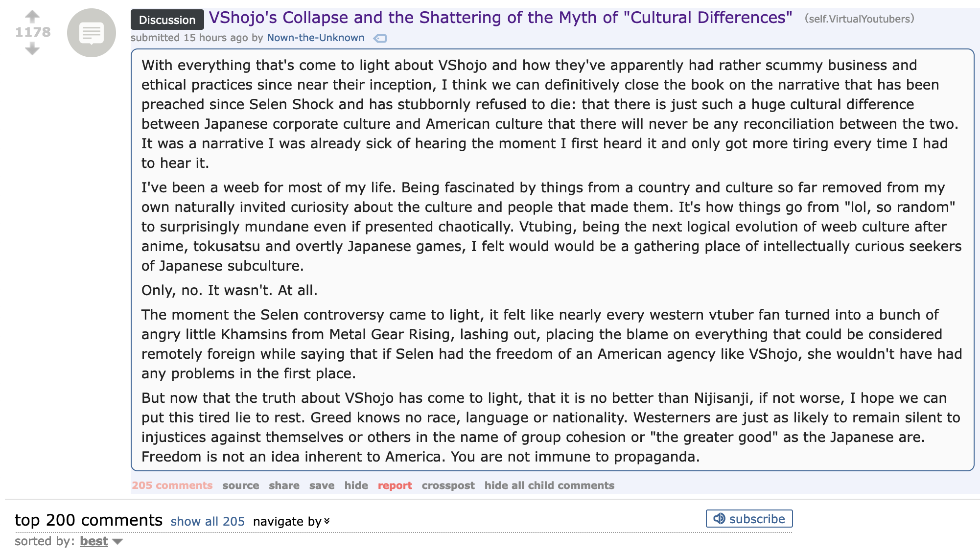Open the 205 comments link
The height and width of the screenshot is (555, 980).
pyautogui.click(x=172, y=486)
